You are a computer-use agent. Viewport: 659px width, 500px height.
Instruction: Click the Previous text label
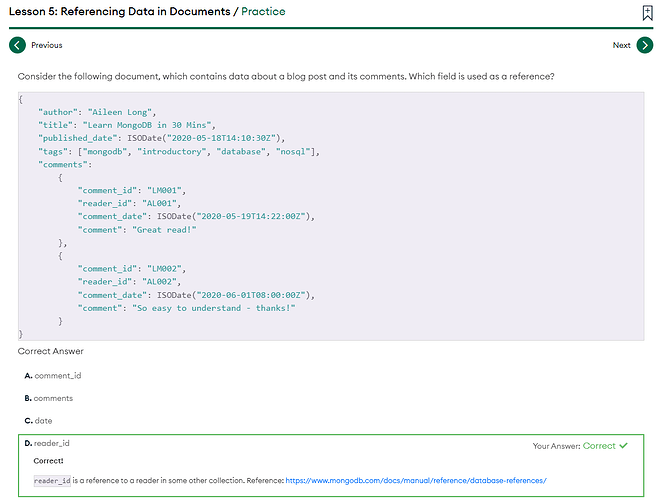(46, 45)
